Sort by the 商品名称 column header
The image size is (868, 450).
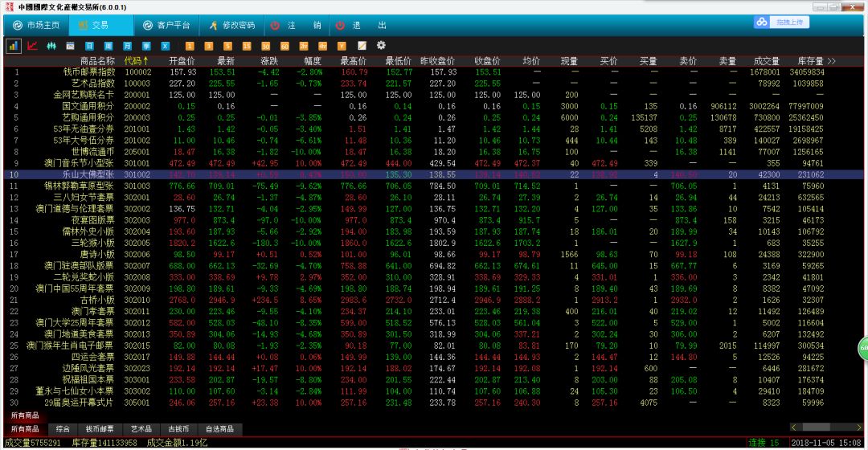(97, 61)
